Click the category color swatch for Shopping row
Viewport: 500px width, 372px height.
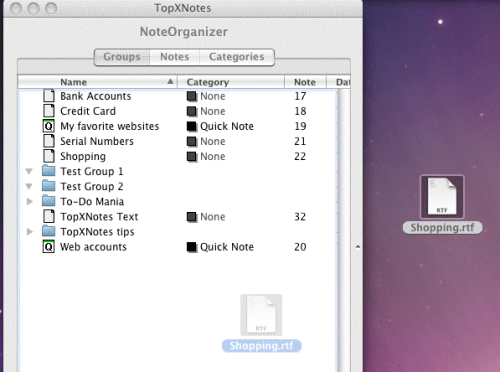click(192, 156)
